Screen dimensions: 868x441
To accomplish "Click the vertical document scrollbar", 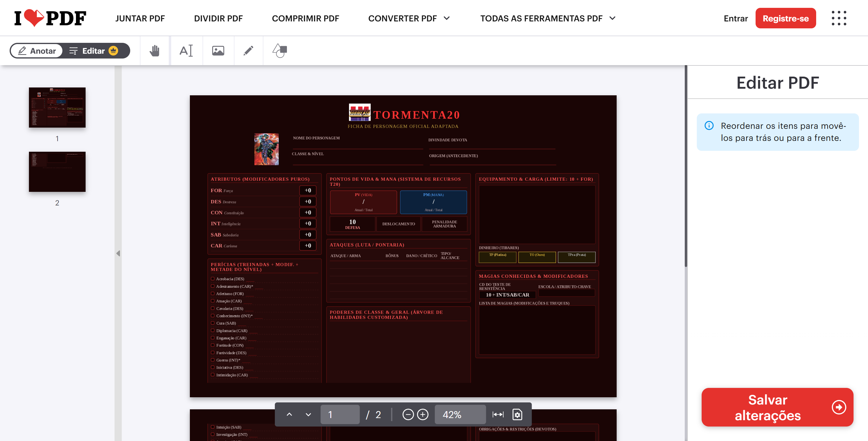I will (685, 166).
